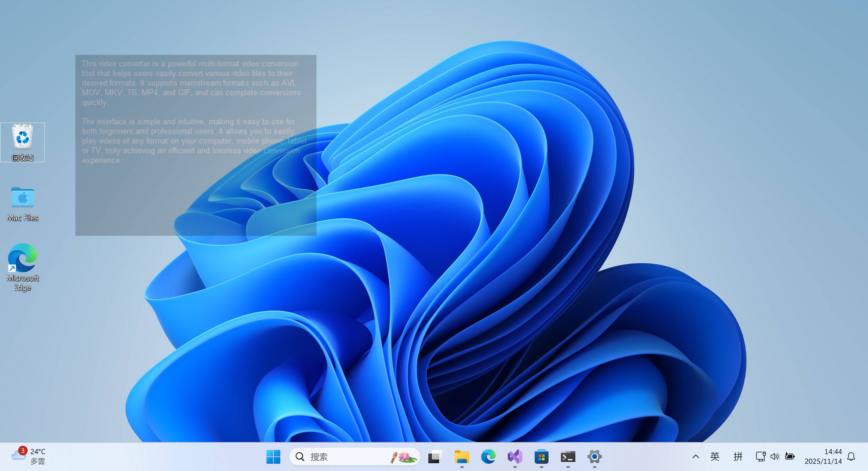Open the clock and date flyout
868x471 pixels.
click(823, 457)
